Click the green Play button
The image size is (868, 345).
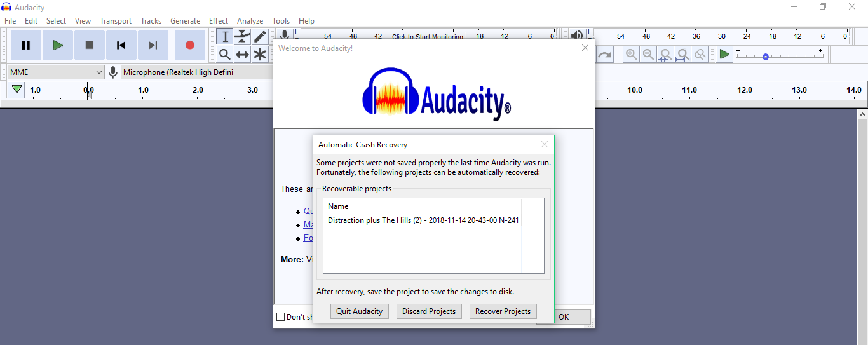coord(58,45)
